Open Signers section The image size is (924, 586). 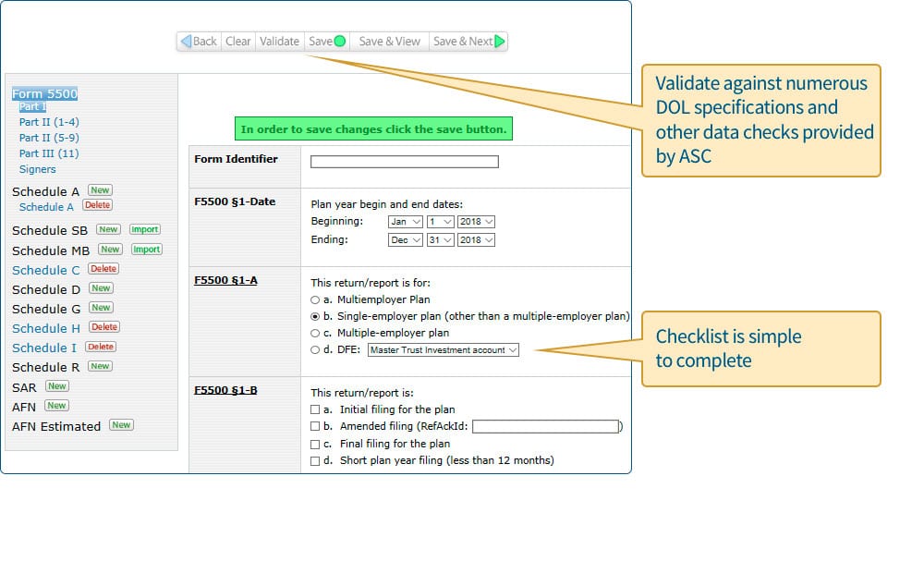tap(37, 169)
